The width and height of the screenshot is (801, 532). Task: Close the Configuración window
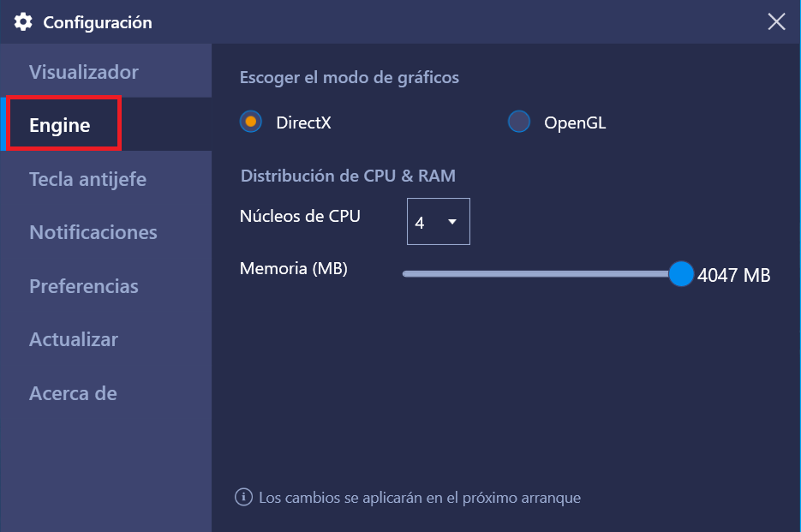click(776, 21)
